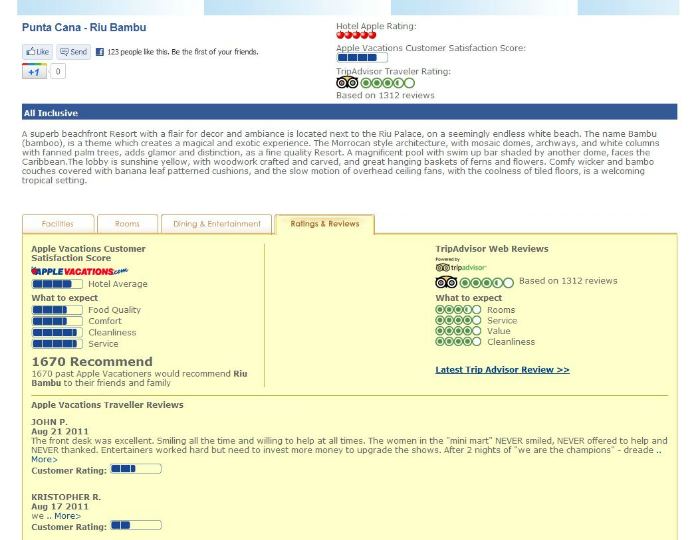Click the Apple Vacations Service rating bar
This screenshot has height=540, width=700.
pyautogui.click(x=57, y=344)
